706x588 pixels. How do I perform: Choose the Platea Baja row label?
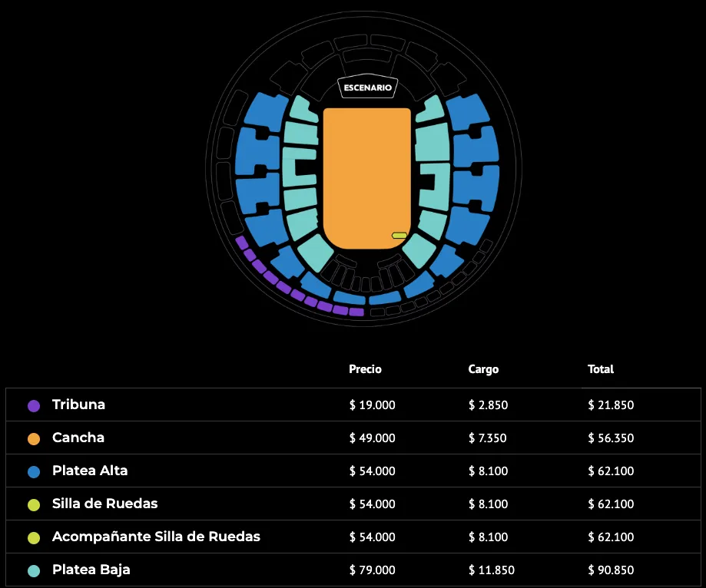point(91,570)
